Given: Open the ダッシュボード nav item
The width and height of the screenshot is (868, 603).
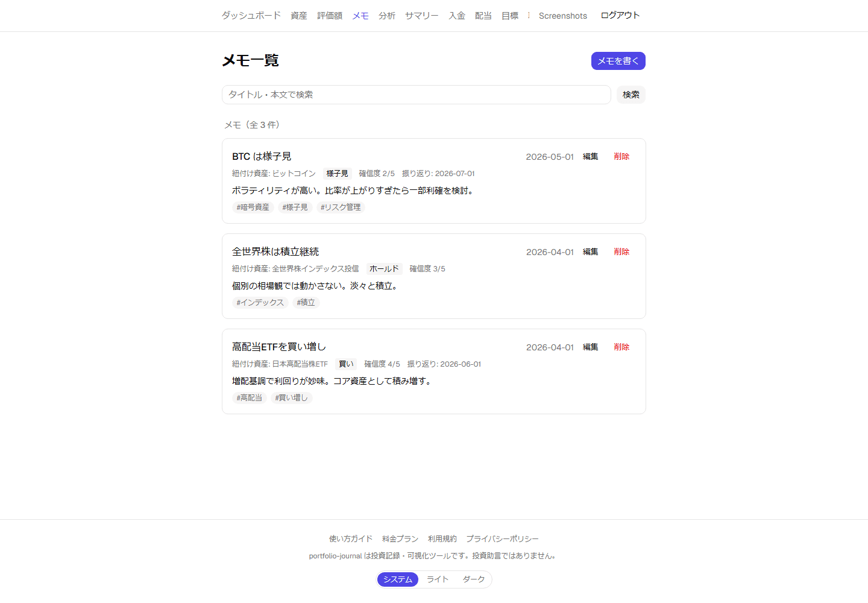Looking at the screenshot, I should [251, 16].
